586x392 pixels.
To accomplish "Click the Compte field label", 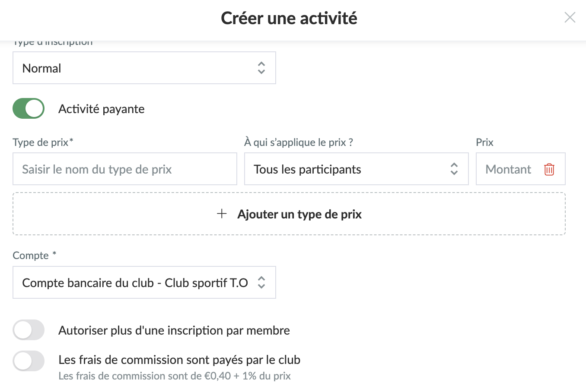I will tap(31, 255).
